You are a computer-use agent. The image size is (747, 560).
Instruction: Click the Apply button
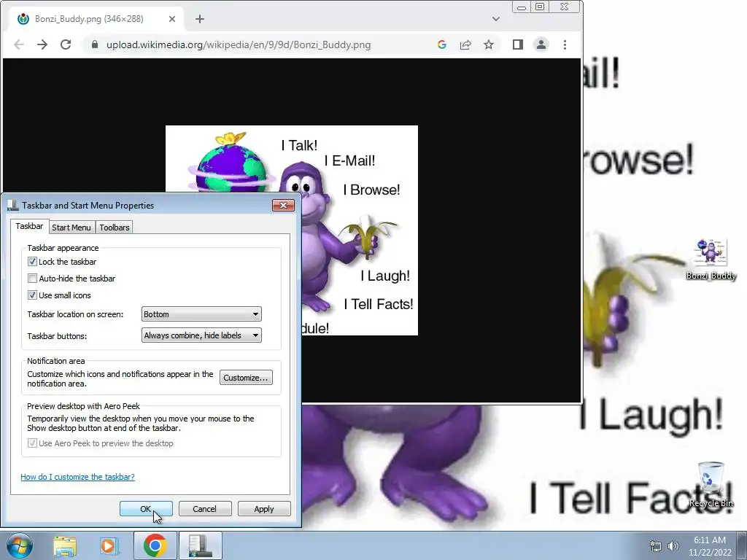[264, 508]
